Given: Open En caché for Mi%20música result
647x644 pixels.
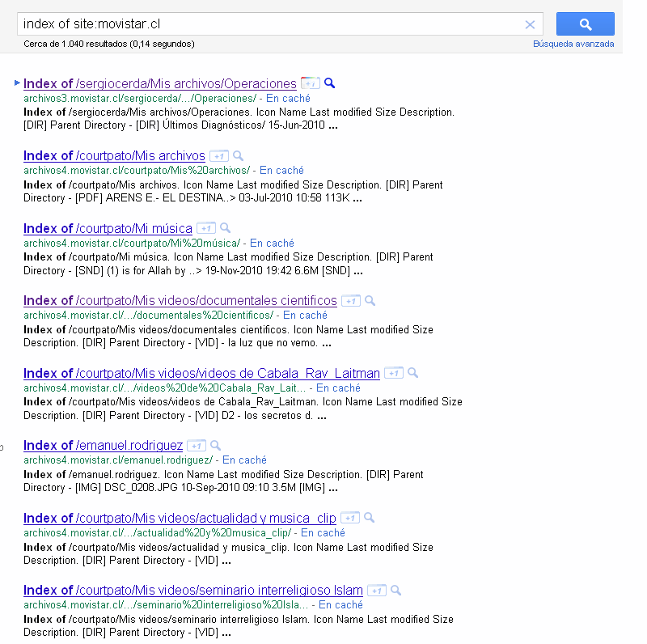Looking at the screenshot, I should click(x=272, y=244).
